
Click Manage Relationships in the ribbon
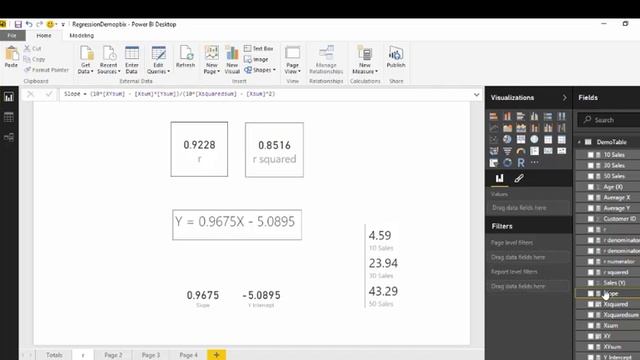pos(326,60)
